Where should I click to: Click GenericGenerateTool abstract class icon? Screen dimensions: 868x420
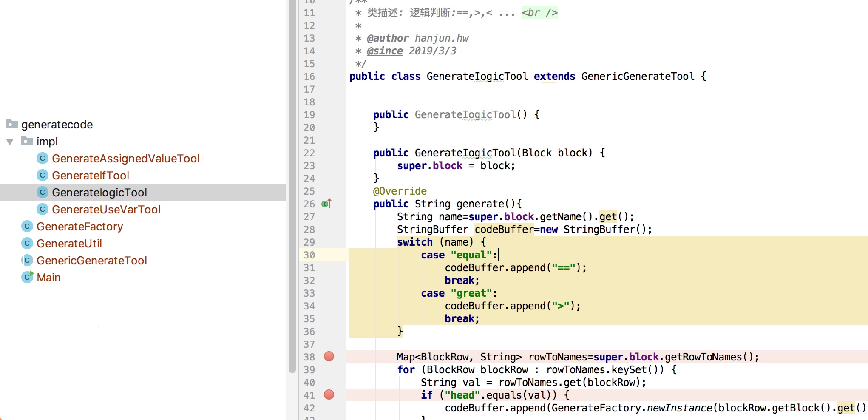27,260
